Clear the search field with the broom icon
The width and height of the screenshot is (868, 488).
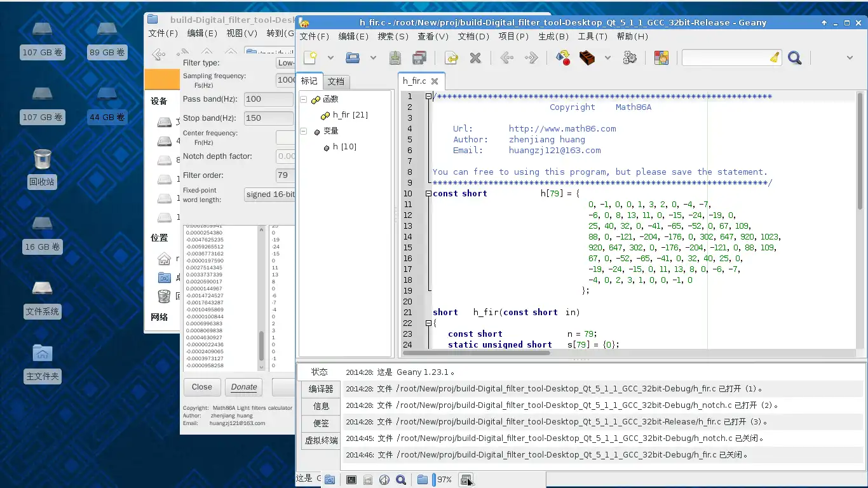point(775,58)
